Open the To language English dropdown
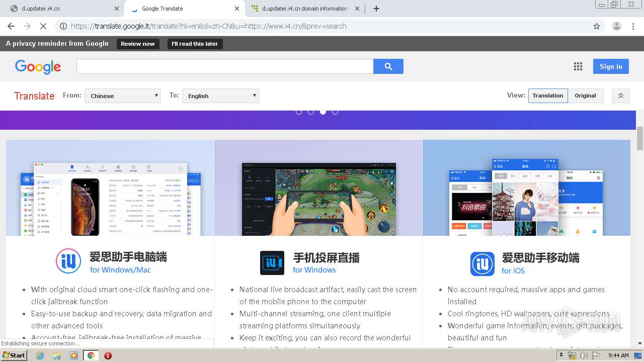The width and height of the screenshot is (644, 362). point(220,96)
